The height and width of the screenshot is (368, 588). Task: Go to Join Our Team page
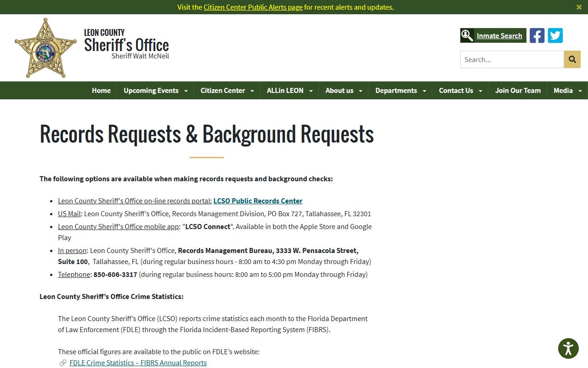[518, 91]
